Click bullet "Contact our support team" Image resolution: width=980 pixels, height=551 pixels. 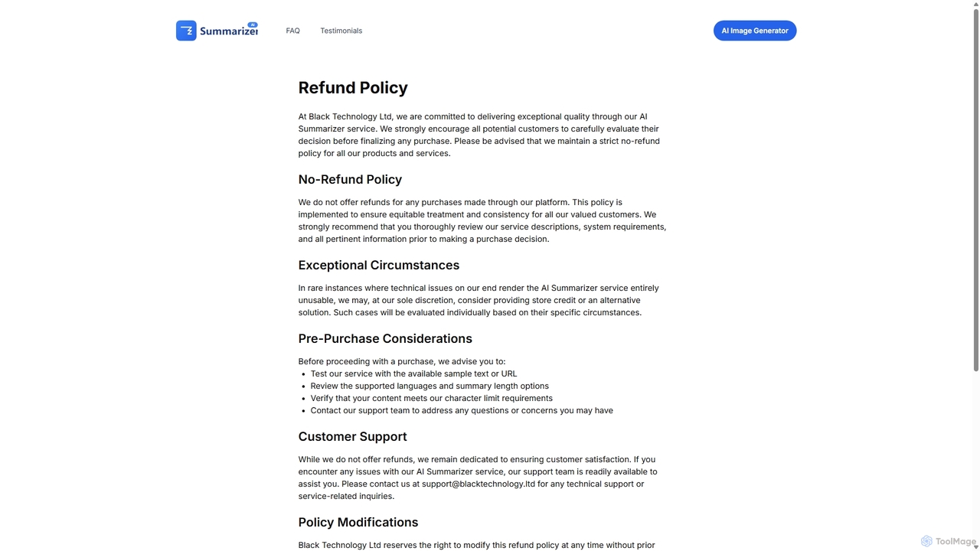pyautogui.click(x=462, y=410)
